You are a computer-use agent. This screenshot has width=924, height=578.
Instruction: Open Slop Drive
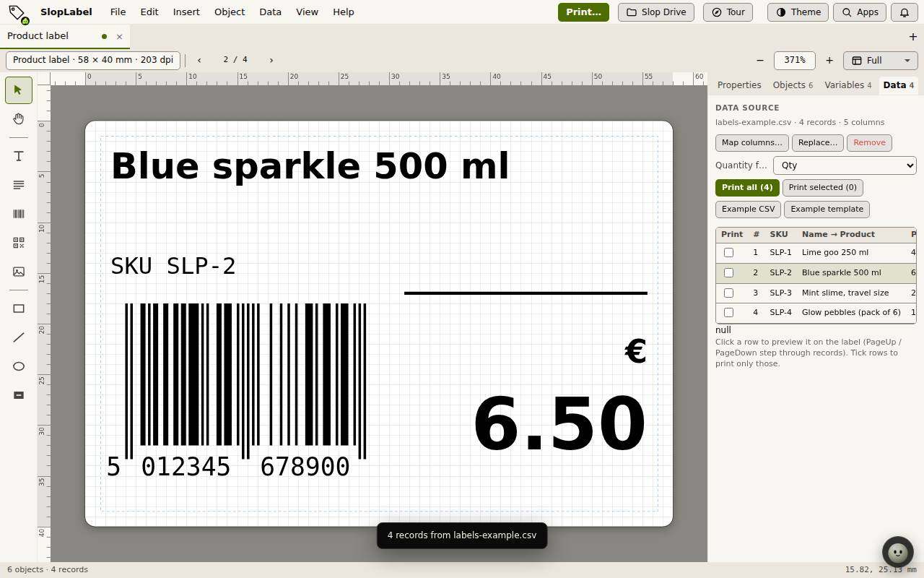pyautogui.click(x=656, y=12)
